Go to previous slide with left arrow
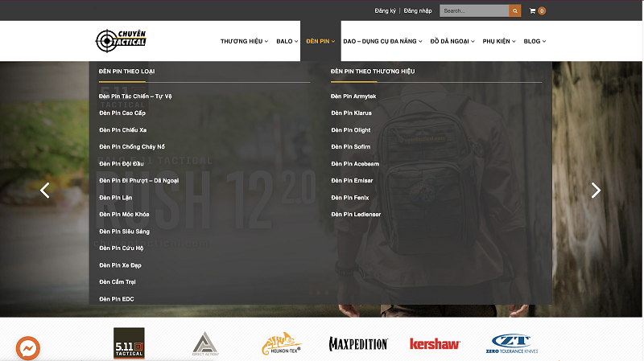 pos(45,191)
